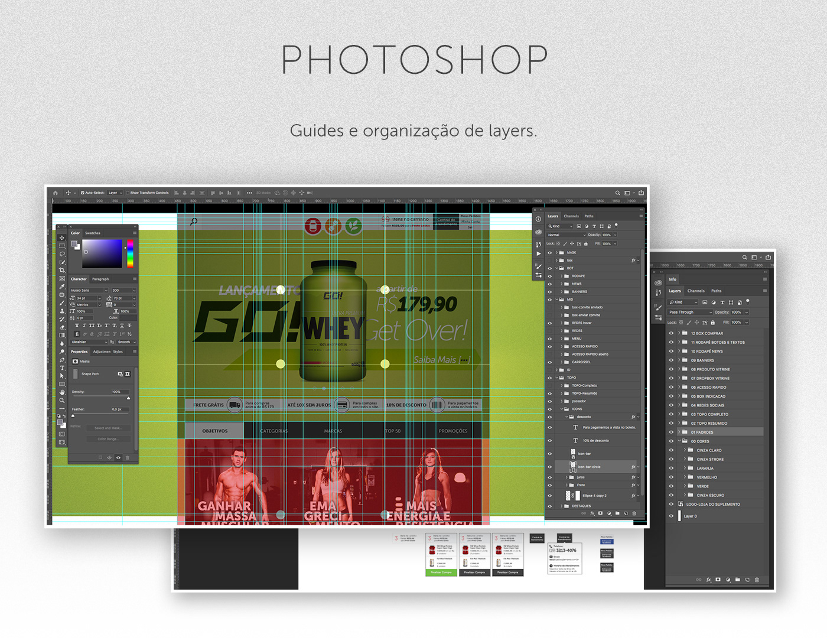Click PROMOÇÕES menu in the mockup
The width and height of the screenshot is (827, 644).
tap(453, 431)
